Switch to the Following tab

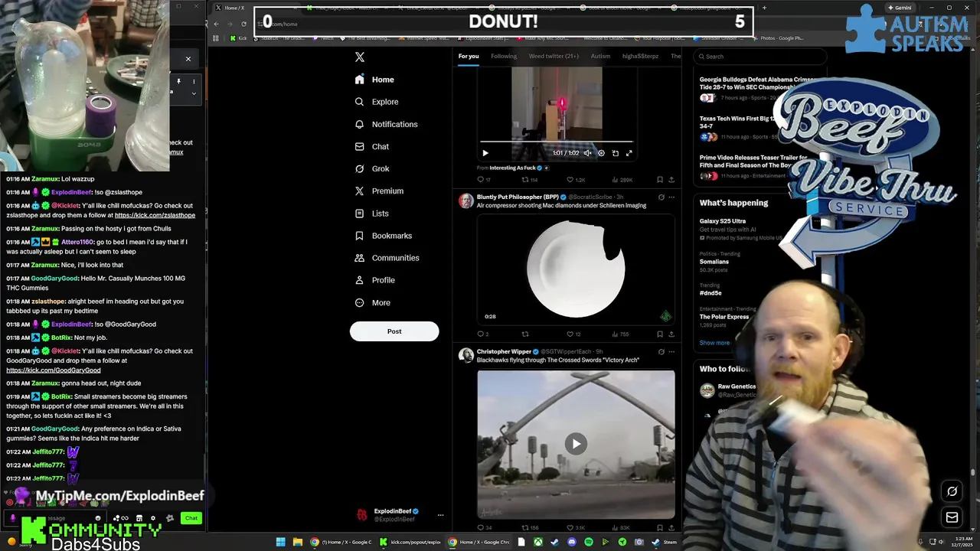[x=504, y=56]
